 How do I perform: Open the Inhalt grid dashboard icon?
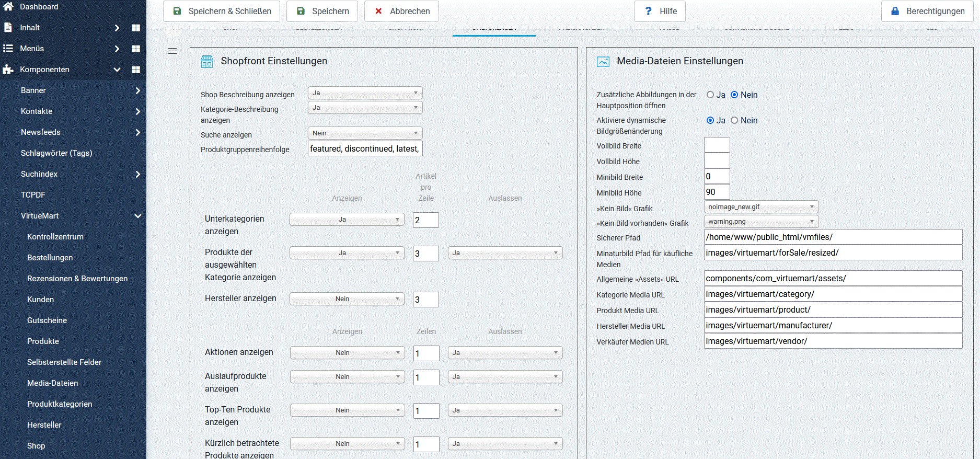tap(136, 28)
